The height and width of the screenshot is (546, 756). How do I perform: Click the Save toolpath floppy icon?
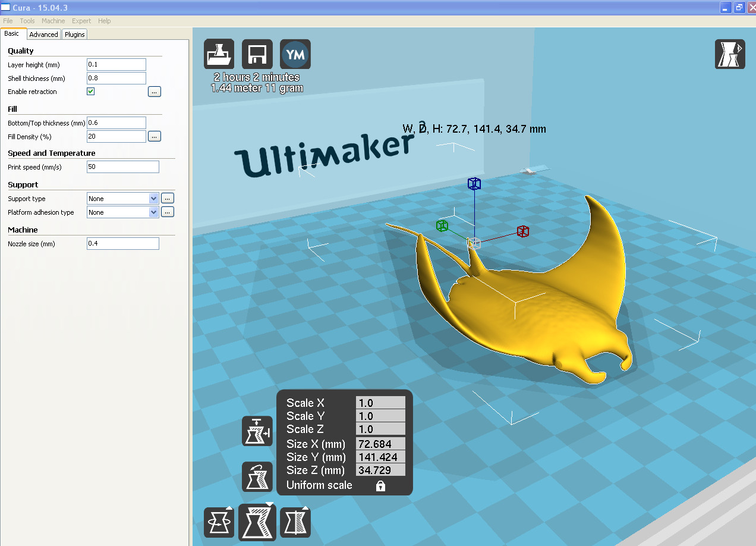257,54
